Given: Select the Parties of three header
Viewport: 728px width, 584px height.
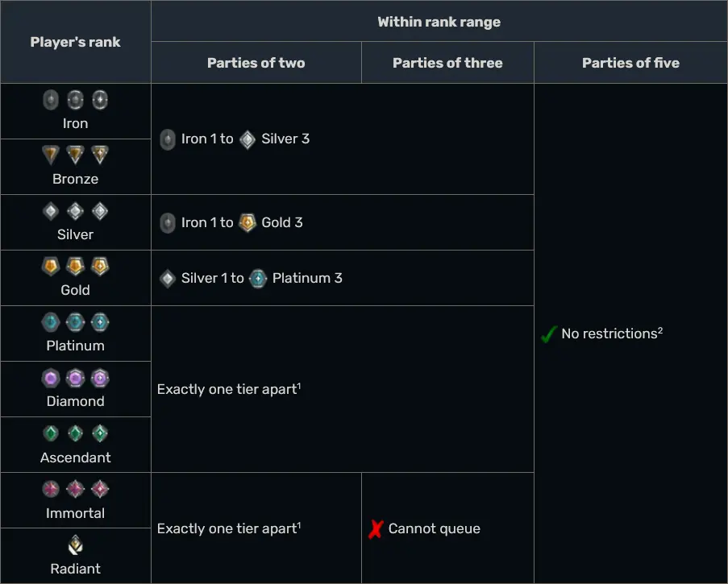Looking at the screenshot, I should (447, 63).
